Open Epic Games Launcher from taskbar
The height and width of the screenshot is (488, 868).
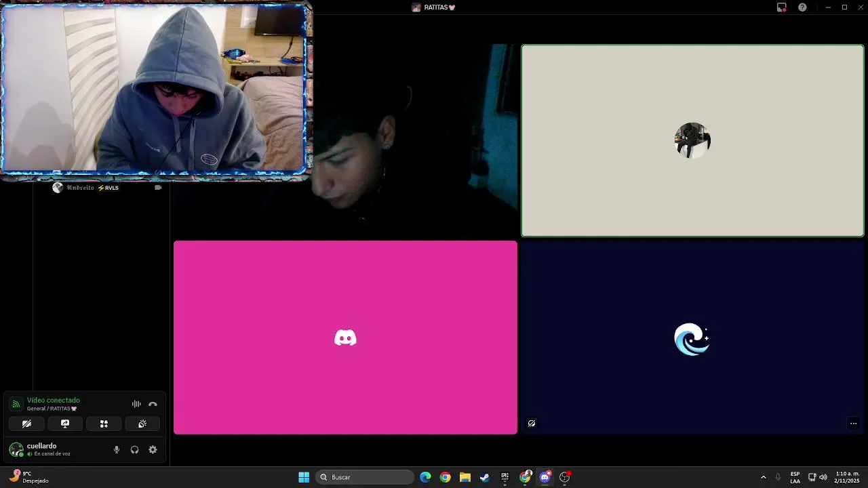pos(505,477)
